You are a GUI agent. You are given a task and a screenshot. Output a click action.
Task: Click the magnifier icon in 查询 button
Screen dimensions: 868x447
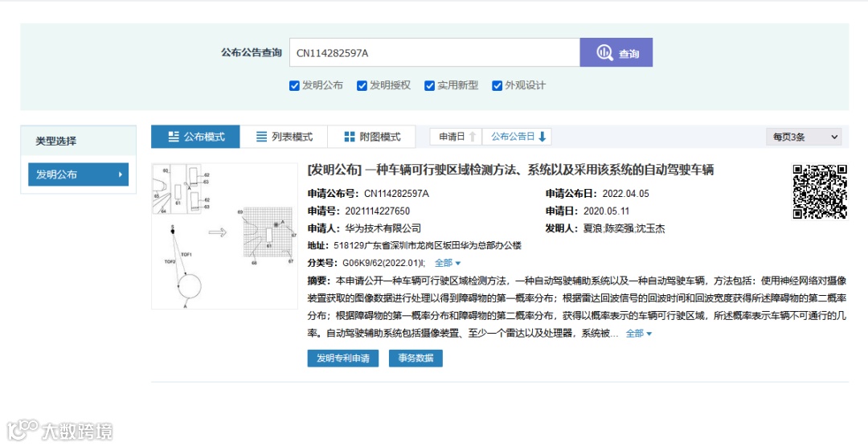(x=604, y=52)
